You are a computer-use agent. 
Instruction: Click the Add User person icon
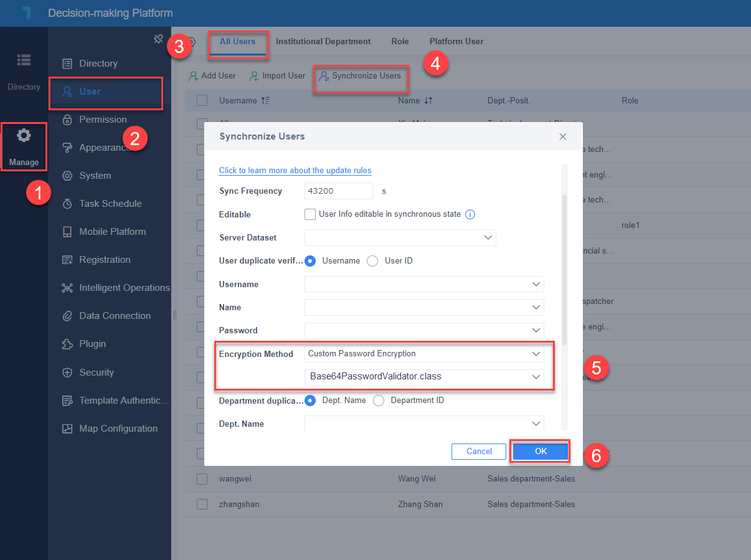[194, 76]
